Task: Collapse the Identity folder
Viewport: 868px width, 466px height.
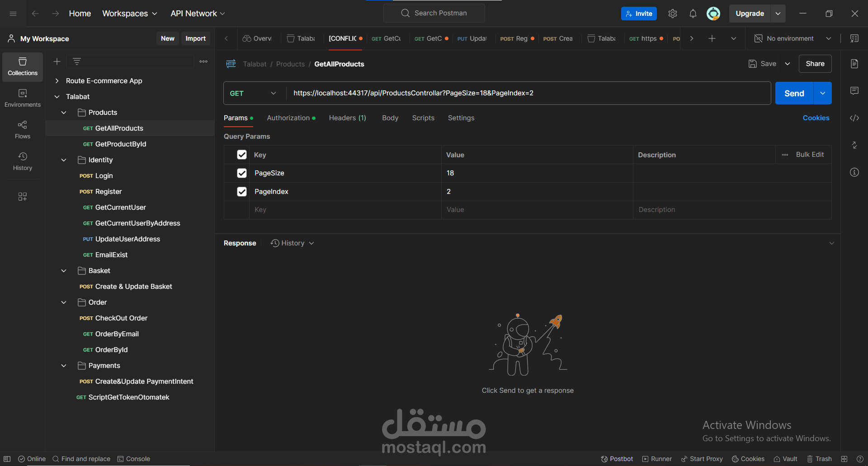Action: click(x=64, y=160)
